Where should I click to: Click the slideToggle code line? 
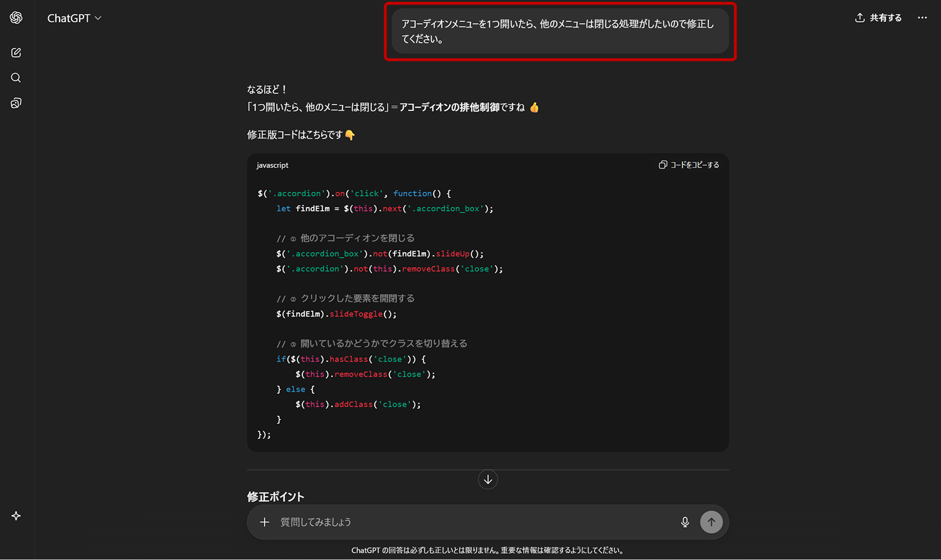[336, 314]
